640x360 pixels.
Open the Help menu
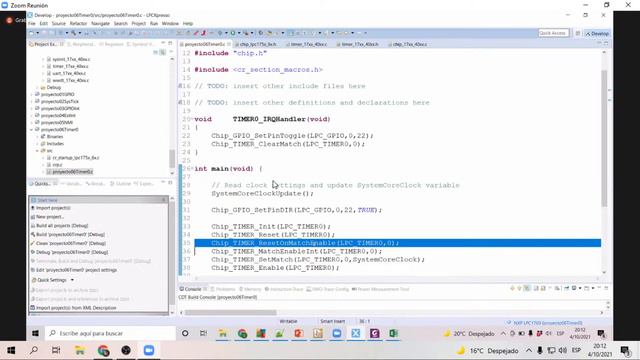tap(188, 24)
